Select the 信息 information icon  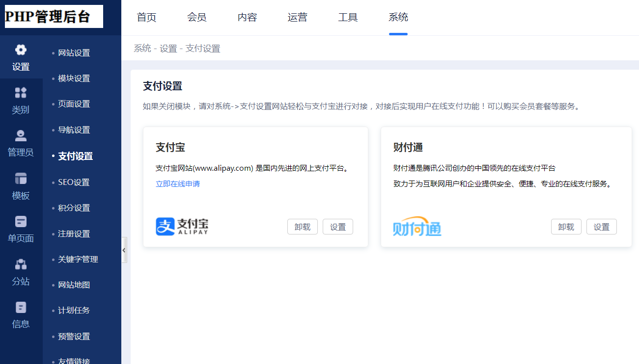coord(21,315)
